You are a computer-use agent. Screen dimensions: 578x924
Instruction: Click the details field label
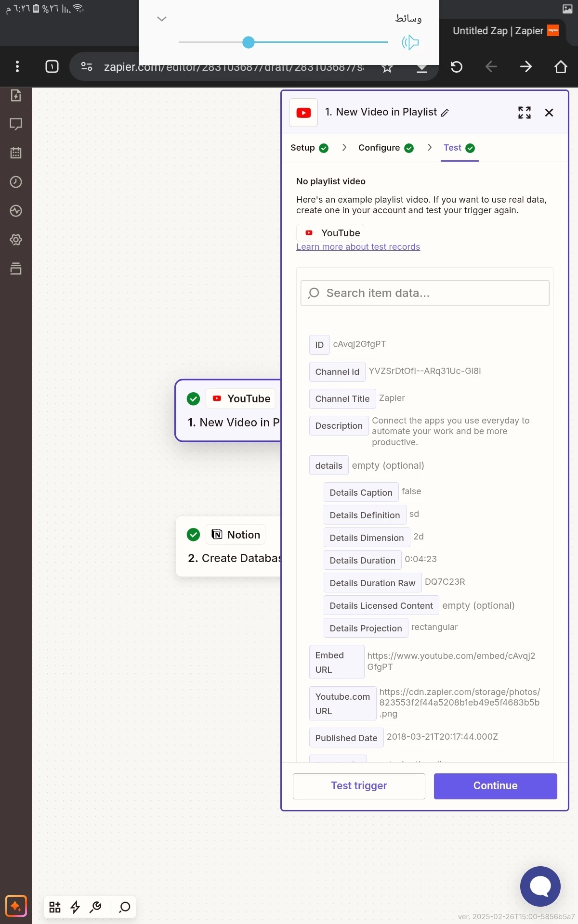(x=328, y=466)
